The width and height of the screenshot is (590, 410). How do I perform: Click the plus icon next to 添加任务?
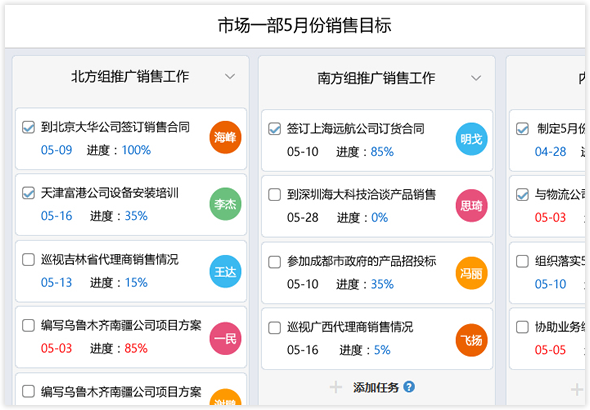click(x=336, y=387)
